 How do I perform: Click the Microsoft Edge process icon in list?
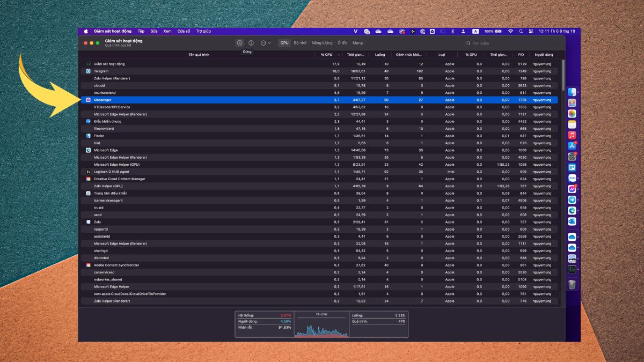(89, 150)
